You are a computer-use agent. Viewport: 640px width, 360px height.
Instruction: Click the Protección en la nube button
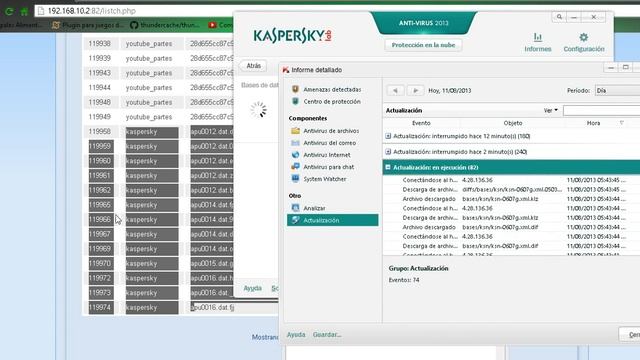click(x=423, y=45)
